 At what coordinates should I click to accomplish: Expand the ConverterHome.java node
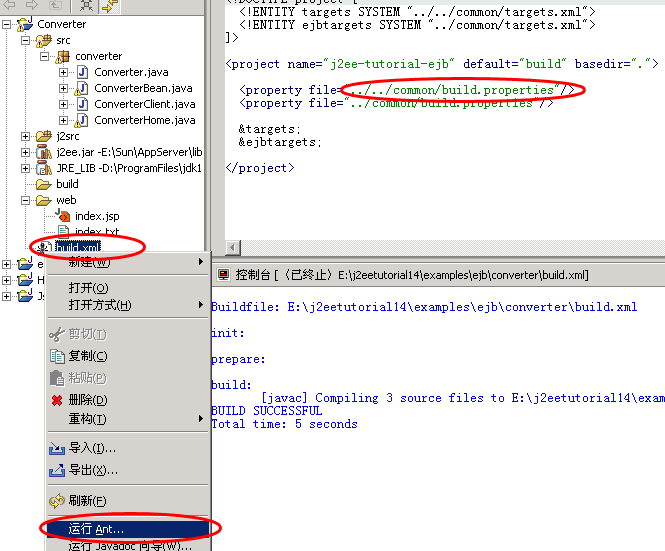pyautogui.click(x=64, y=120)
